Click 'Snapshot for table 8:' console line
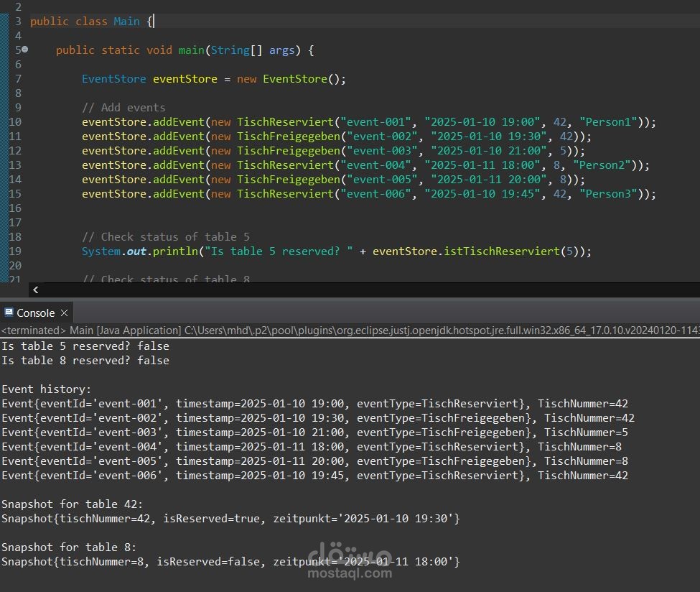Viewport: 700px width, 592px height. [69, 547]
